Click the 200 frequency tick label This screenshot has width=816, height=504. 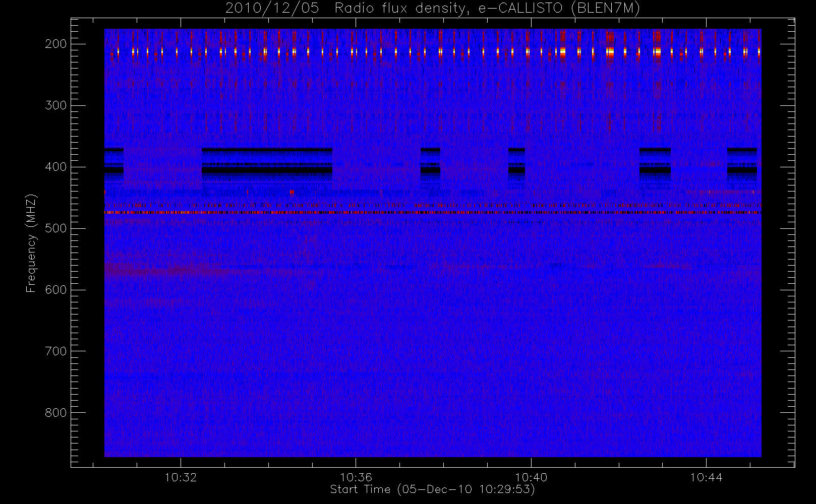[x=56, y=44]
